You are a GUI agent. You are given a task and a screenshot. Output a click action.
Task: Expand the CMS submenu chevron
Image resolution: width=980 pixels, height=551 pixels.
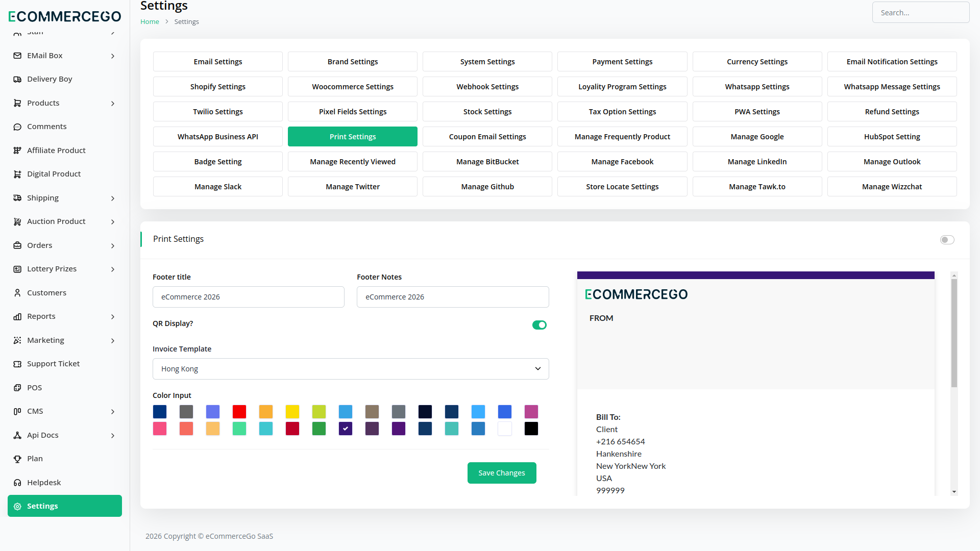(x=113, y=412)
